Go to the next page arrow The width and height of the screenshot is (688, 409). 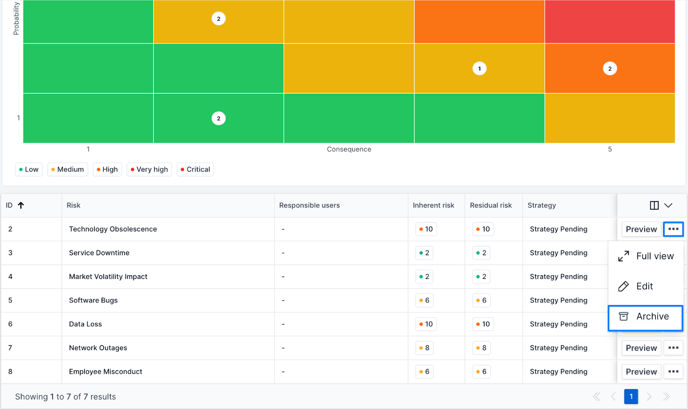click(649, 397)
